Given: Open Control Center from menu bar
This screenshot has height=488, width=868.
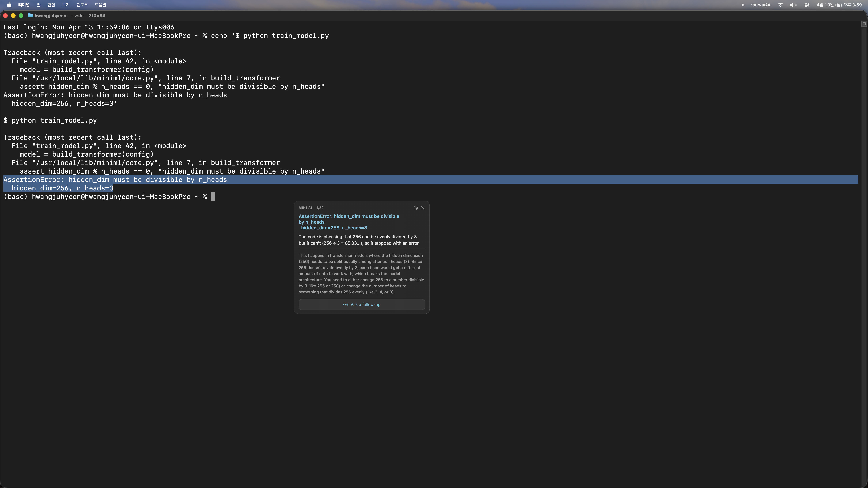Looking at the screenshot, I should click(x=807, y=5).
